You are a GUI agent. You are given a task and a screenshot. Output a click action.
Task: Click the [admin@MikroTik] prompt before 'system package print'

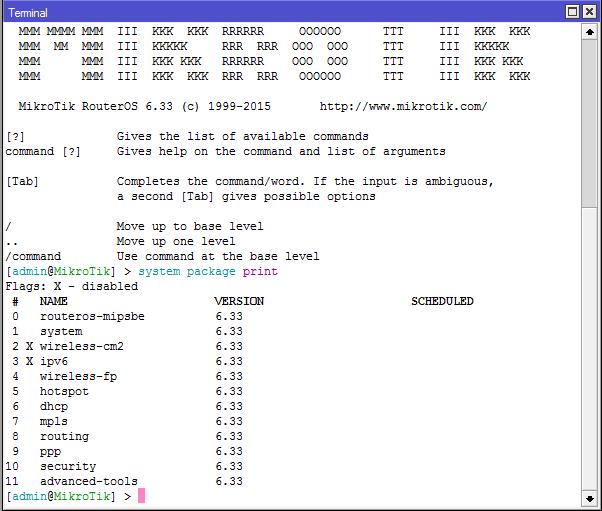pos(61,271)
